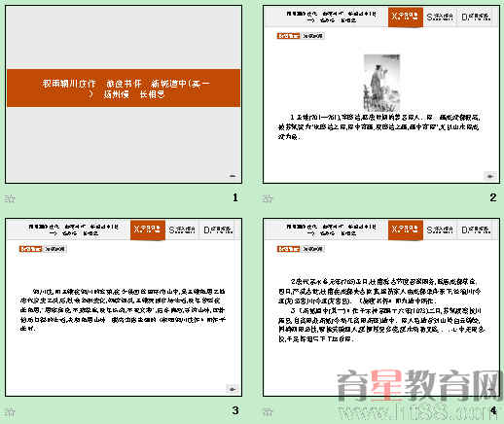The height and width of the screenshot is (424, 504).
Task: Click the slide number 1 label
Action: pyautogui.click(x=235, y=197)
